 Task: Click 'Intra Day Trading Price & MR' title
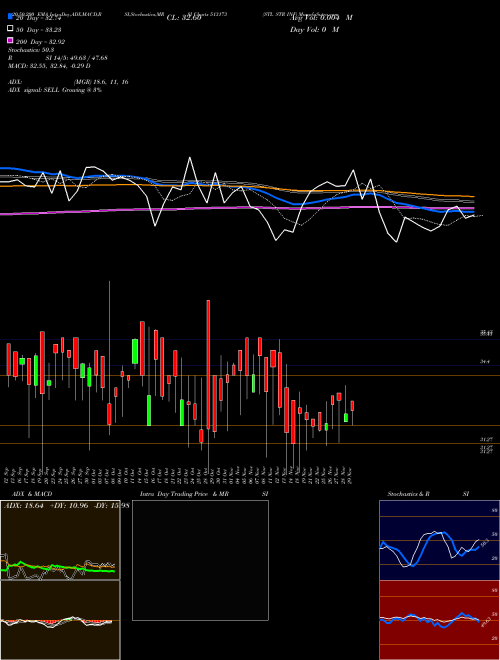[x=184, y=494]
